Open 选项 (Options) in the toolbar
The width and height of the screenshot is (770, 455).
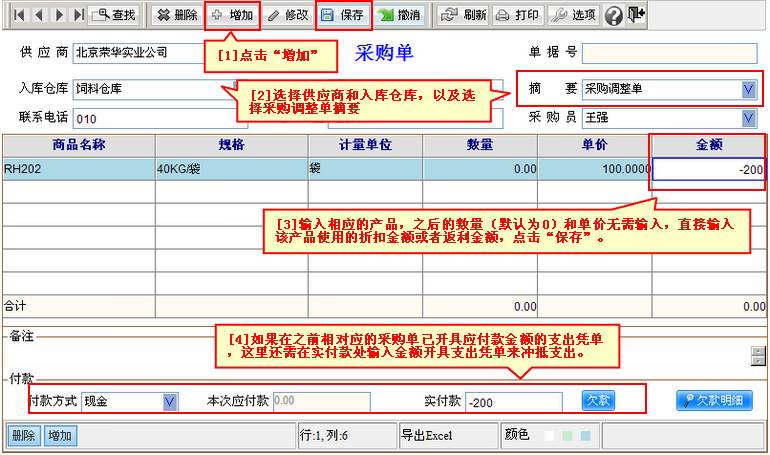click(574, 15)
